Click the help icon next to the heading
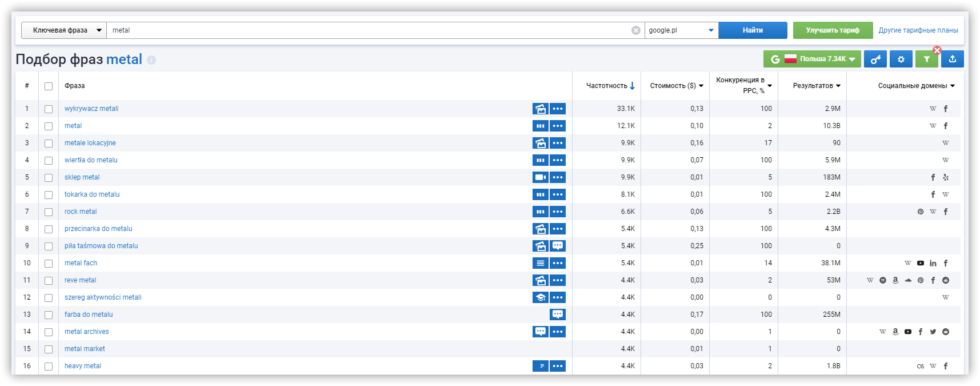The width and height of the screenshot is (980, 386). coord(151,59)
